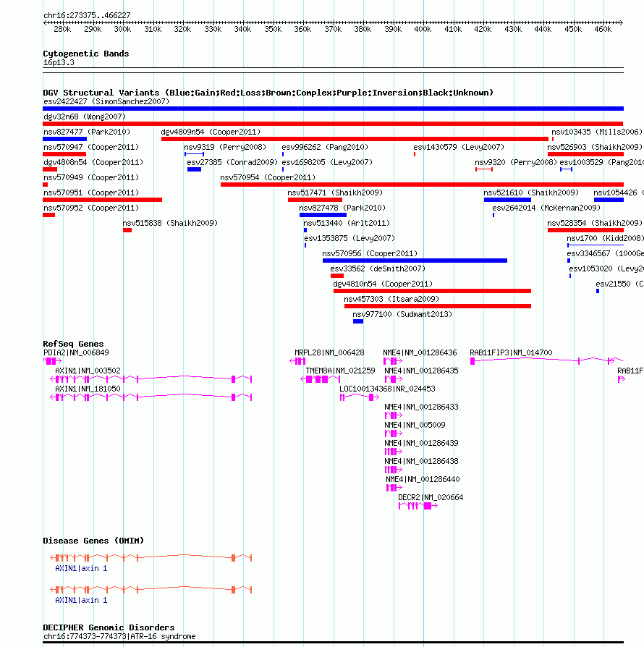
Task: Click the first orange OMIM AXIN1 glyph
Action: pos(151,558)
